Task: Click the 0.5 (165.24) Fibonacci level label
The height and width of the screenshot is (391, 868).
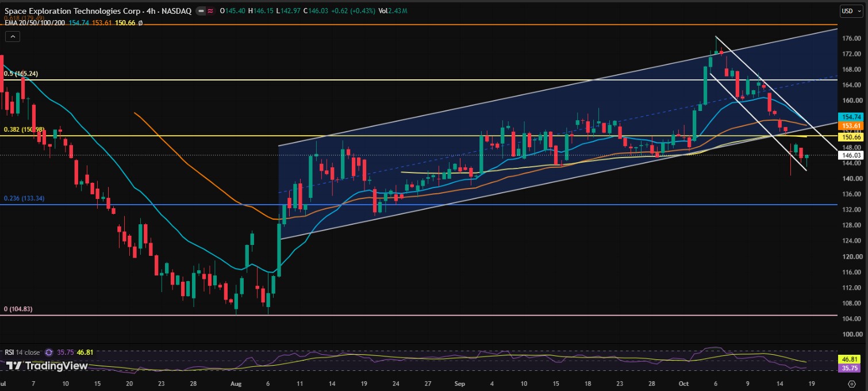Action: tap(22, 74)
